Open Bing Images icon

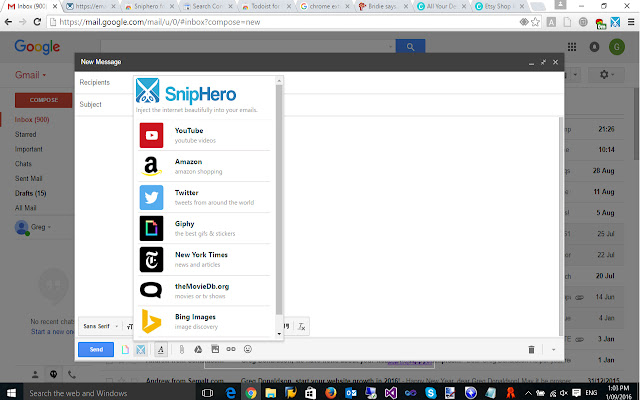click(x=151, y=322)
